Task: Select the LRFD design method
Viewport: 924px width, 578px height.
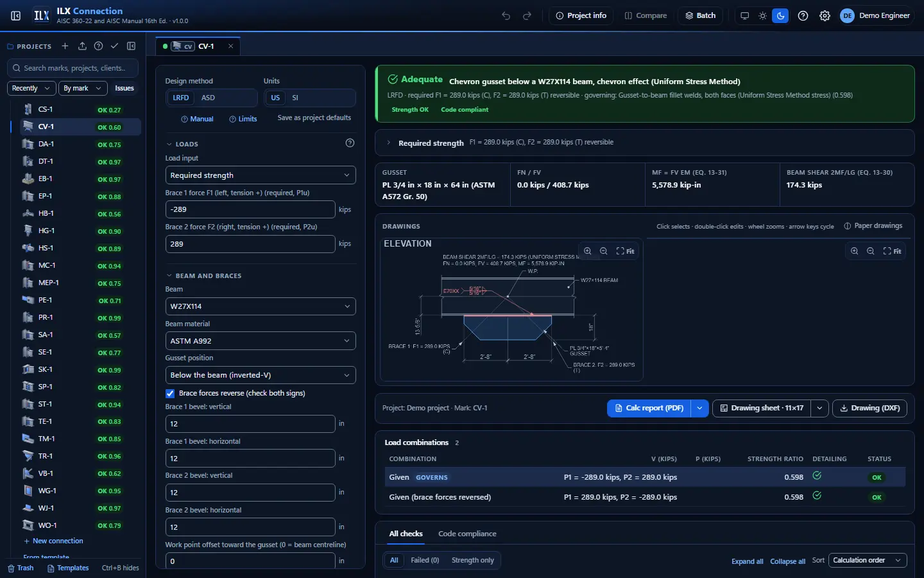Action: (181, 98)
